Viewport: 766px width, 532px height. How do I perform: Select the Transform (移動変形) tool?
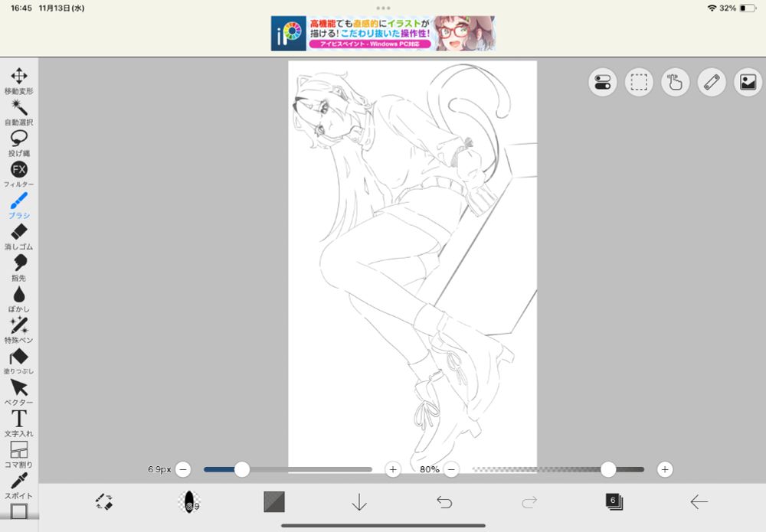(19, 80)
